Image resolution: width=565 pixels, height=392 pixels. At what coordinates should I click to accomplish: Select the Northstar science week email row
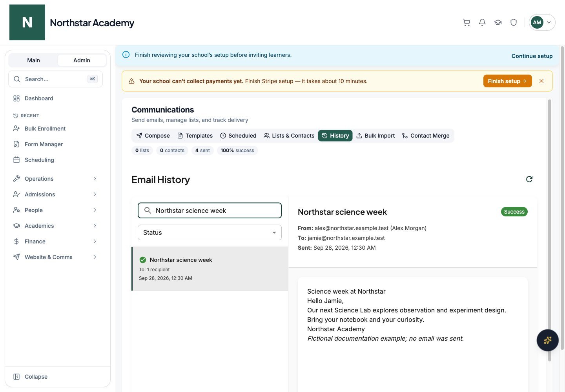tap(210, 269)
